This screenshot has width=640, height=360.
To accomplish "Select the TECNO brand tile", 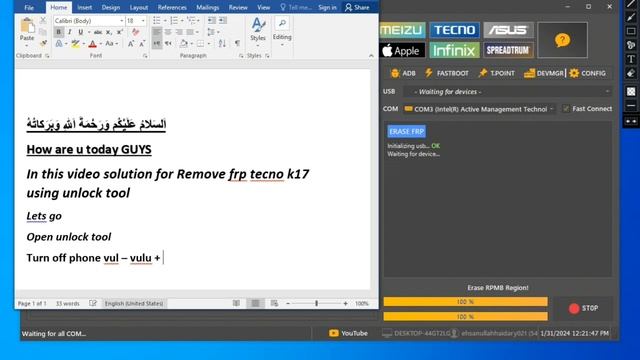I will pyautogui.click(x=454, y=30).
